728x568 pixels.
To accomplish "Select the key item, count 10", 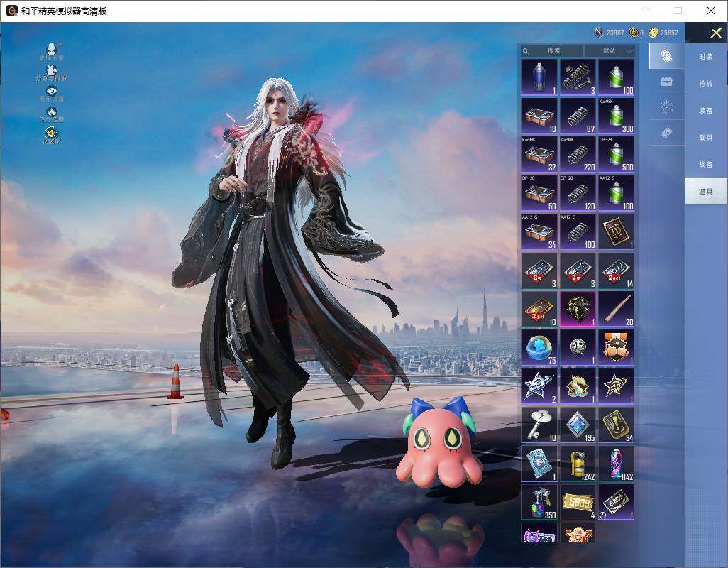I will tap(539, 425).
